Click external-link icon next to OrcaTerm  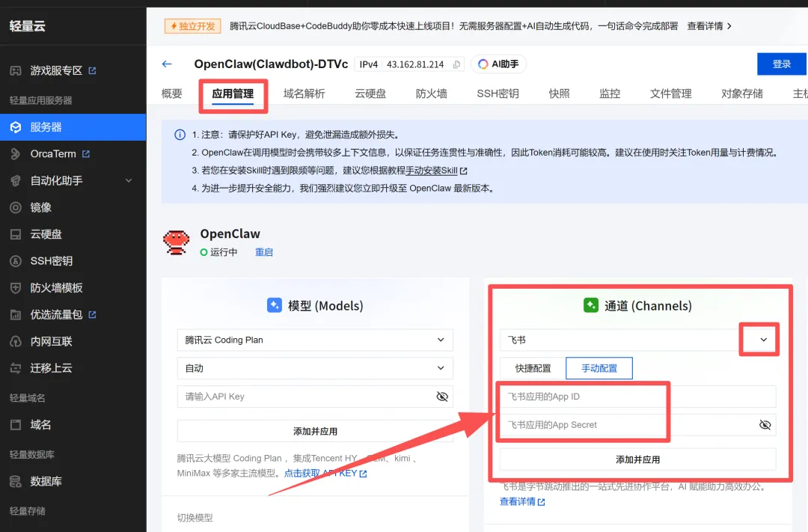[x=86, y=153]
